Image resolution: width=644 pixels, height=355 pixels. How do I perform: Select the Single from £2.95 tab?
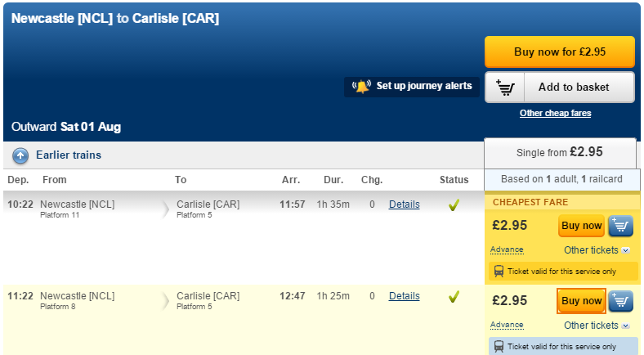tap(560, 152)
